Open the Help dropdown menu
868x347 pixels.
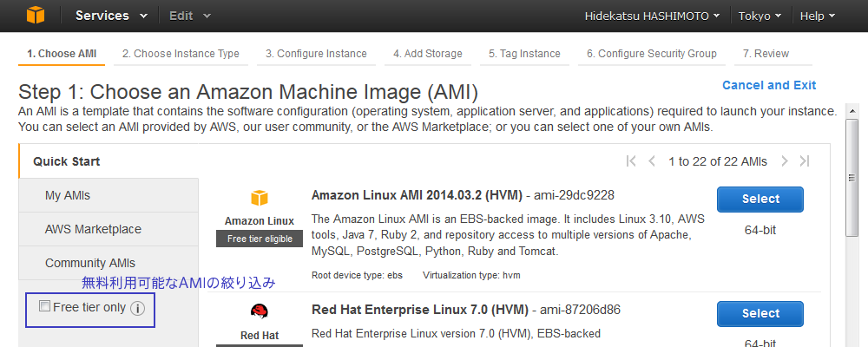pyautogui.click(x=817, y=16)
